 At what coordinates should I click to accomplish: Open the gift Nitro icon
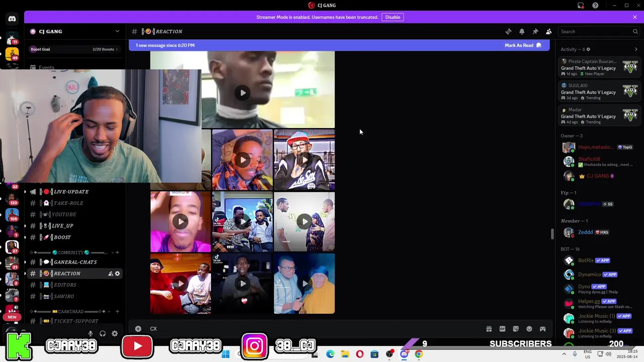point(489,329)
